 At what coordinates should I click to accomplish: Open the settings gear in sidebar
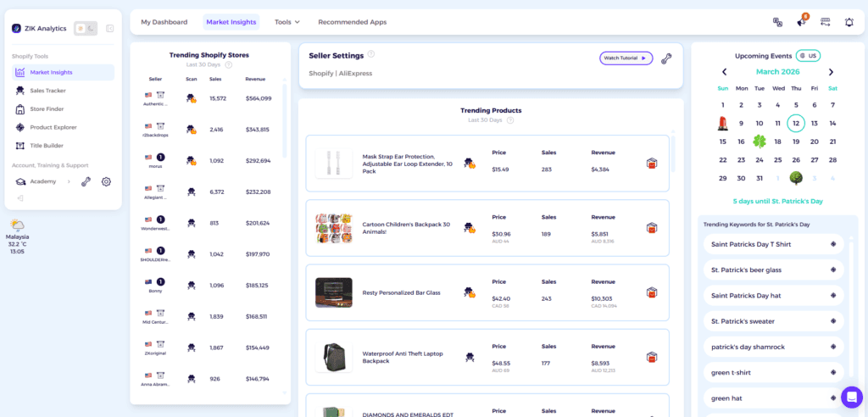[x=106, y=181]
